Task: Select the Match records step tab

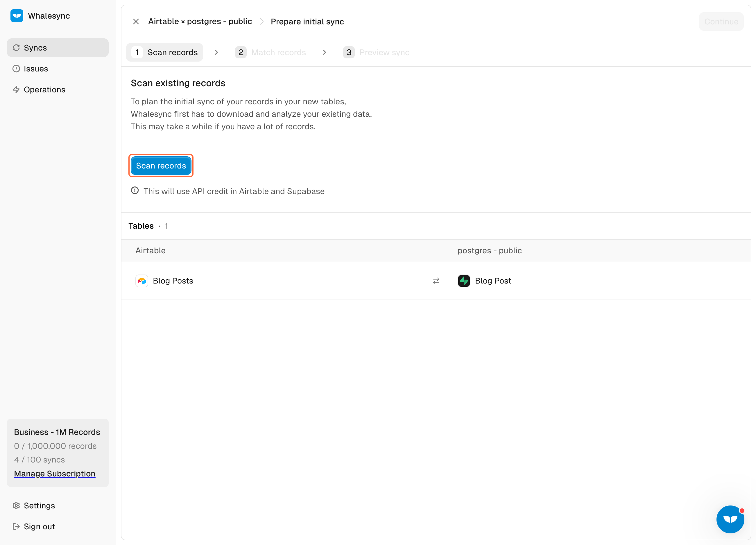Action: pos(271,52)
